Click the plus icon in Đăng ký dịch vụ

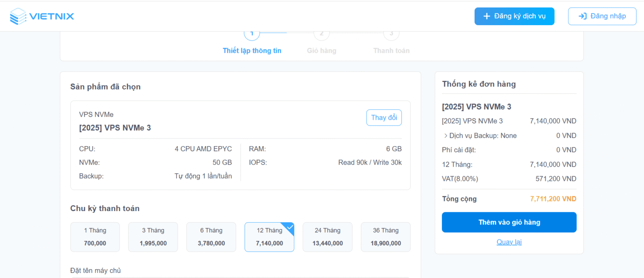(487, 16)
